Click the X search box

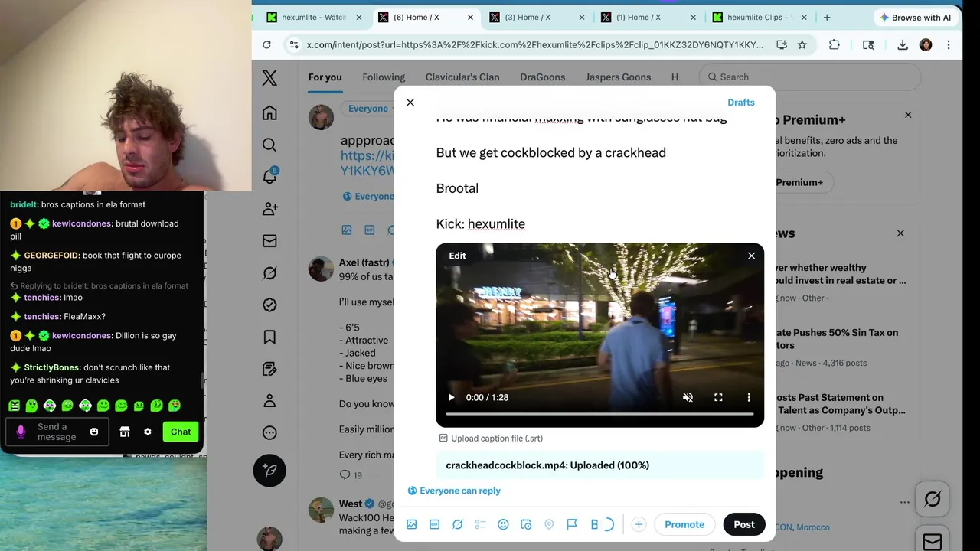coord(809,77)
